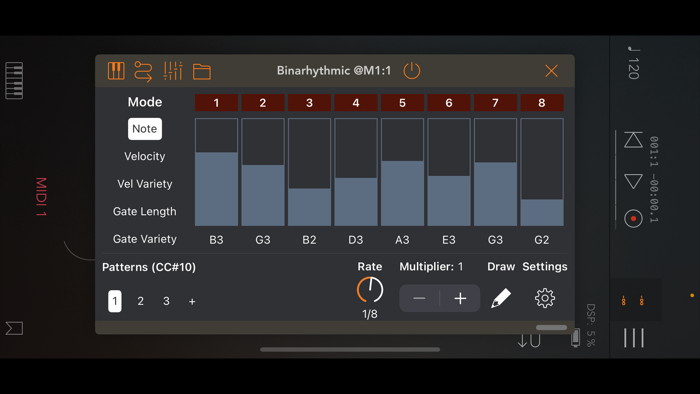Screen dimensions: 700x394
Task: Toggle step 6 header button
Action: tap(449, 103)
